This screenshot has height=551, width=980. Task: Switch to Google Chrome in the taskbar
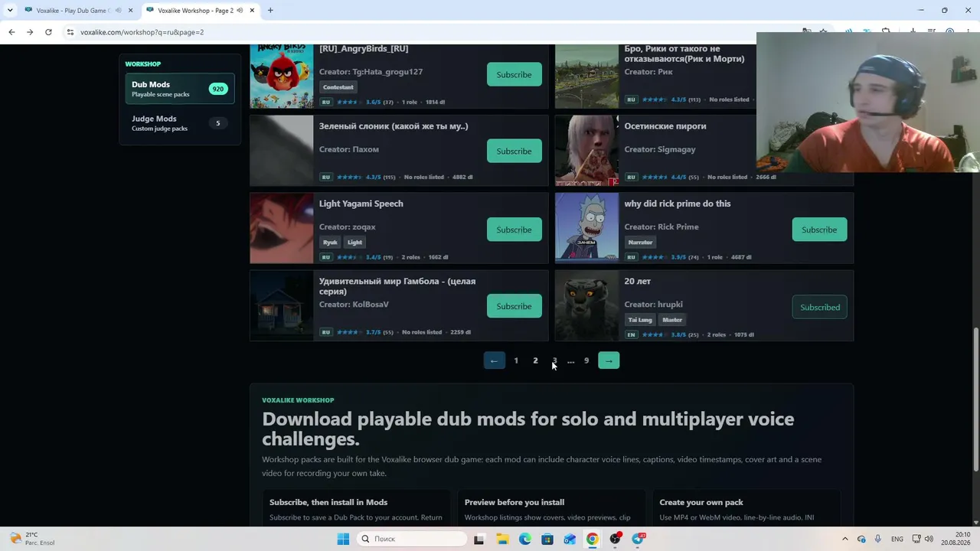pyautogui.click(x=593, y=539)
